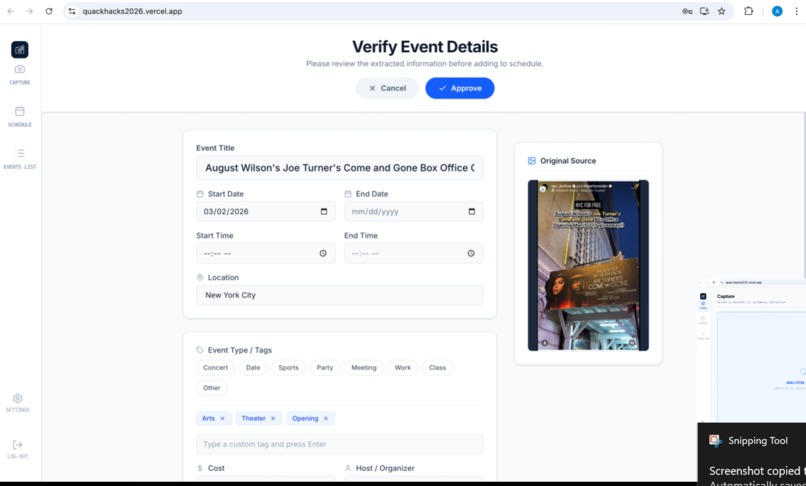Go back with browser back arrow
Image resolution: width=806 pixels, height=486 pixels.
point(10,11)
